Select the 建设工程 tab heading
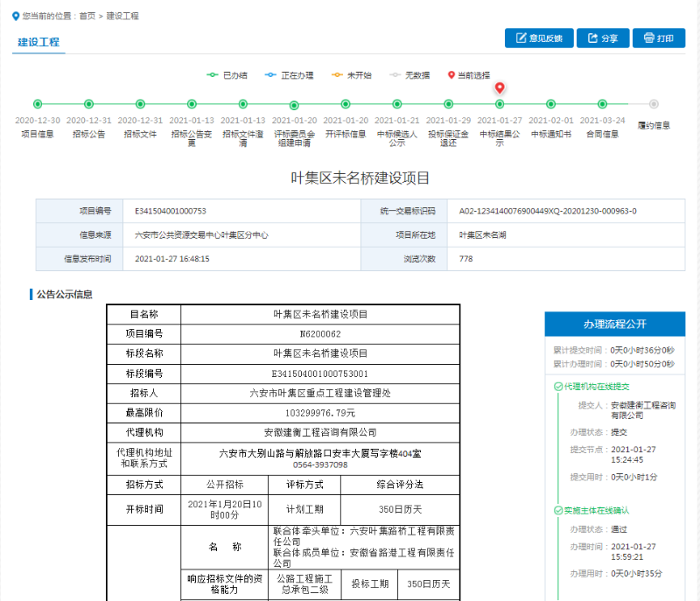 click(x=38, y=42)
